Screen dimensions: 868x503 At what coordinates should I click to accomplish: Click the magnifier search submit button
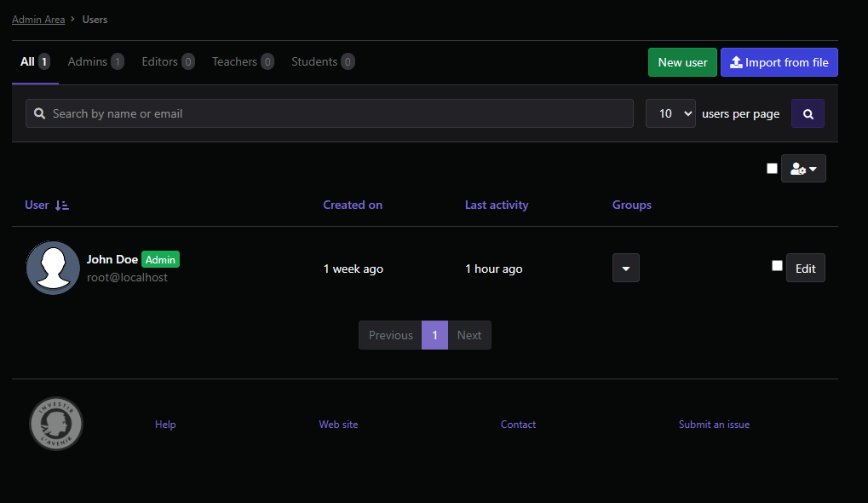click(x=807, y=113)
